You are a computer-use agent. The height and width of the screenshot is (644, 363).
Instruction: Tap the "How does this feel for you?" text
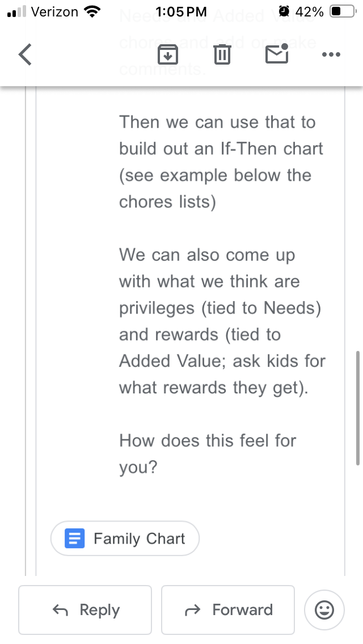point(208,454)
